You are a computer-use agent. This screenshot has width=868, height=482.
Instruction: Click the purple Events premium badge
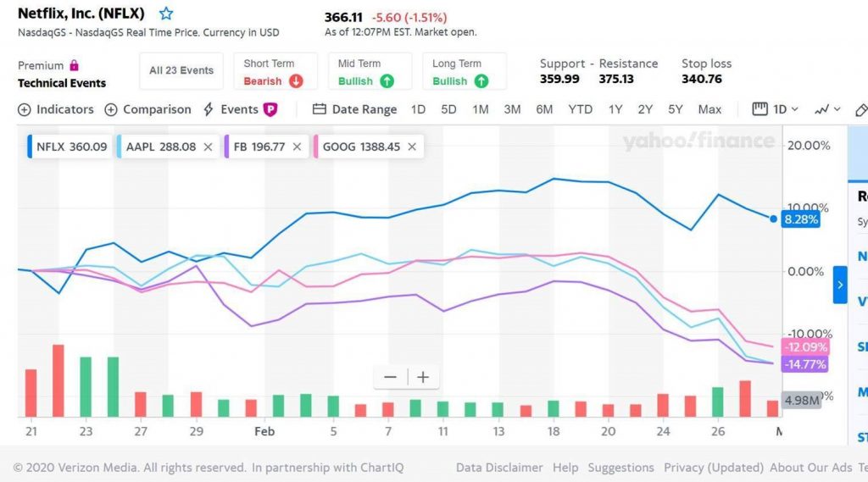pyautogui.click(x=270, y=109)
